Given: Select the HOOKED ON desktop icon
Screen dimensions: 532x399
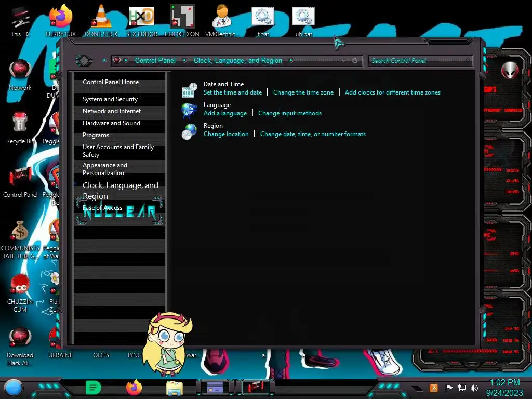Looking at the screenshot, I should click(x=182, y=22).
